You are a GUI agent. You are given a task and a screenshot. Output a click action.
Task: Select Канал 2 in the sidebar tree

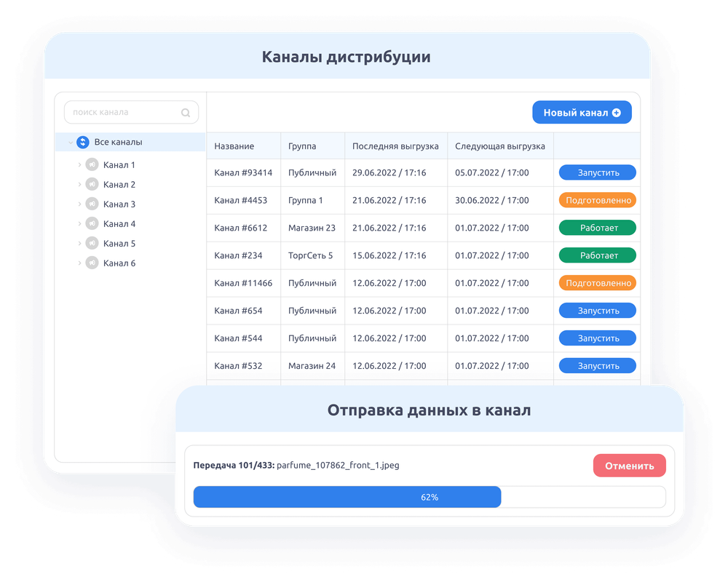click(x=119, y=185)
